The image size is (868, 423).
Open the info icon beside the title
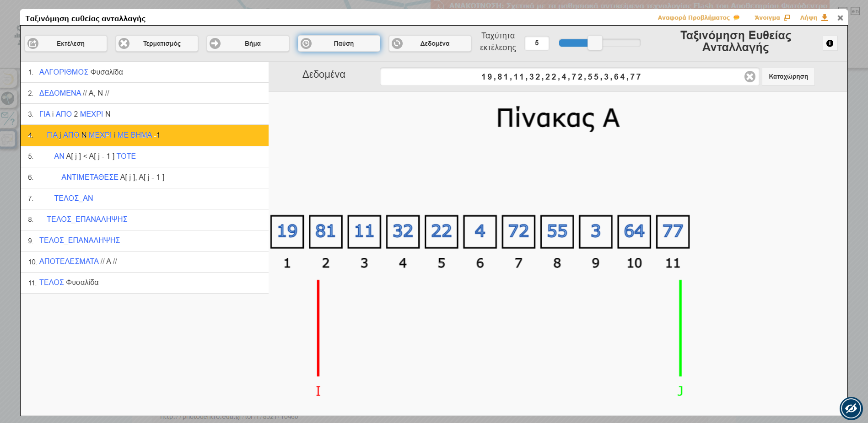tap(830, 43)
